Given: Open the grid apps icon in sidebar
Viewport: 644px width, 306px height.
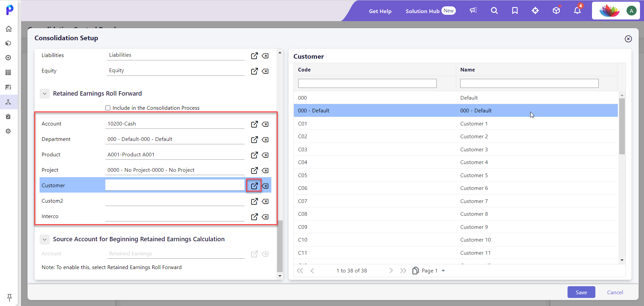Looking at the screenshot, I should coord(9,72).
